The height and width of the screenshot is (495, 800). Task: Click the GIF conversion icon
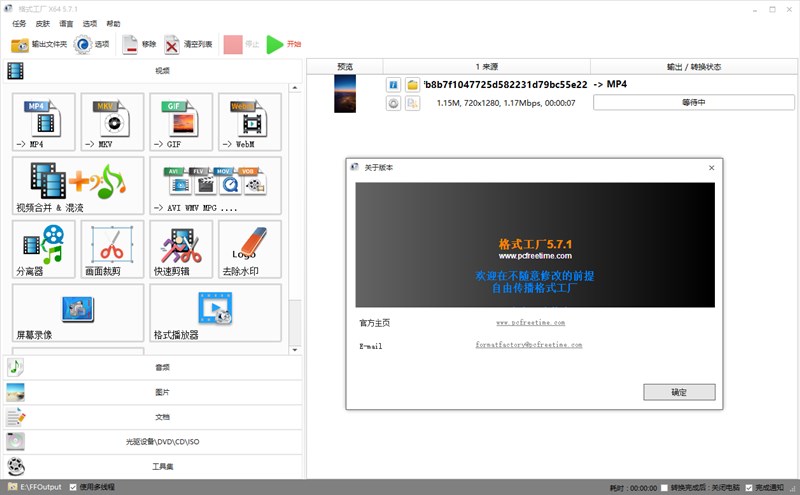[181, 122]
